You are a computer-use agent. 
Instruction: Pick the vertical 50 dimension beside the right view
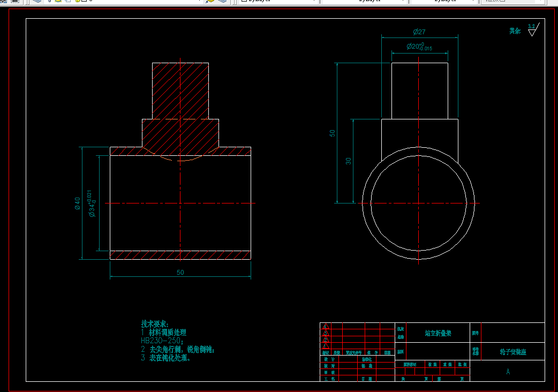pos(333,133)
